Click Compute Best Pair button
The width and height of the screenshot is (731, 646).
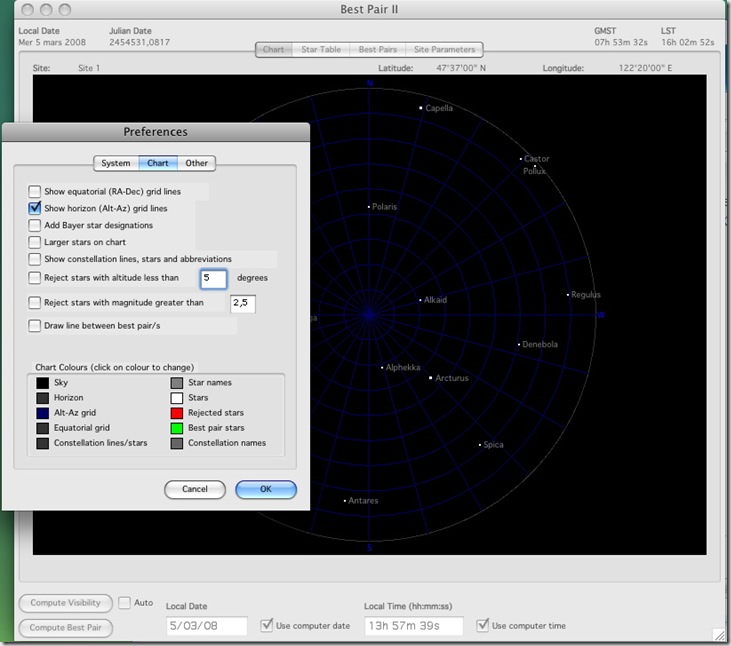point(65,628)
